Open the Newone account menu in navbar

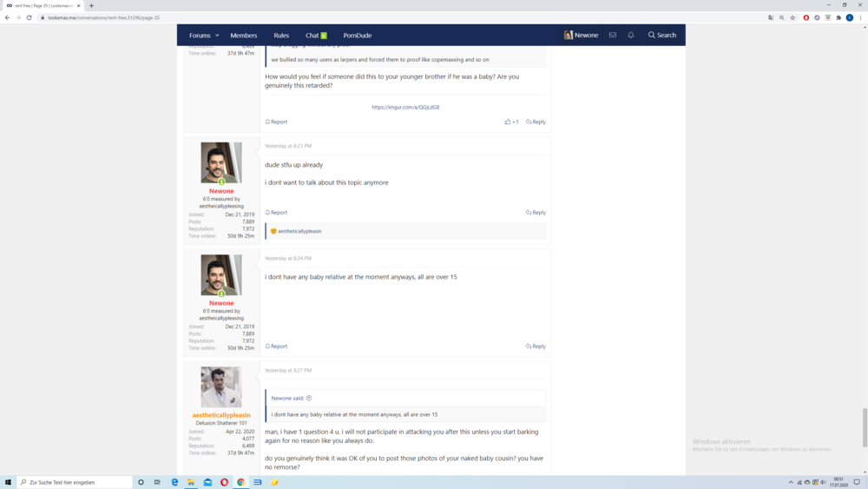point(581,35)
